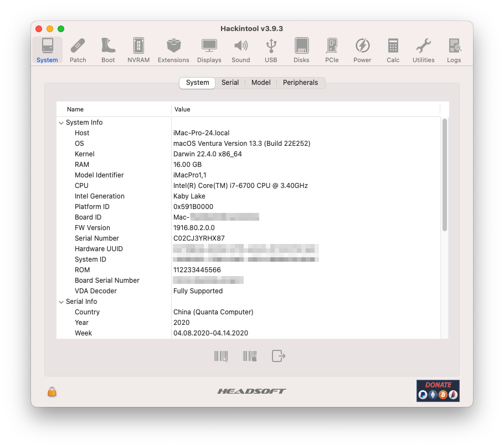
Task: Open the PCIe section
Action: click(x=332, y=50)
